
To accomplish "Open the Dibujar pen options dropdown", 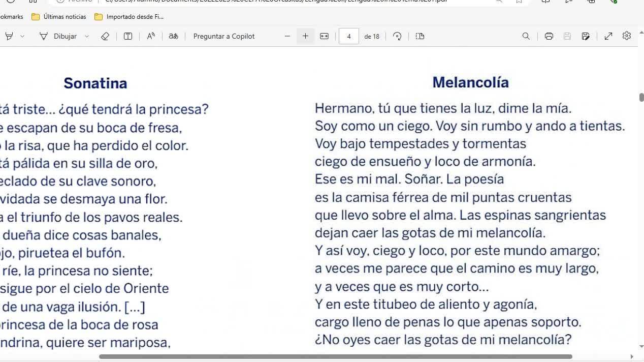I will click(87, 36).
